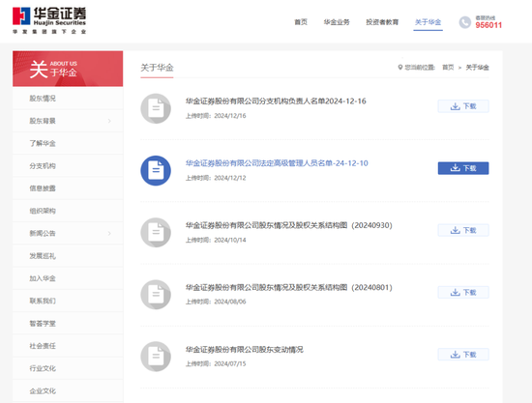Open title 法定高级管理人员名单-24-12-10
This screenshot has width=532, height=403.
point(277,163)
